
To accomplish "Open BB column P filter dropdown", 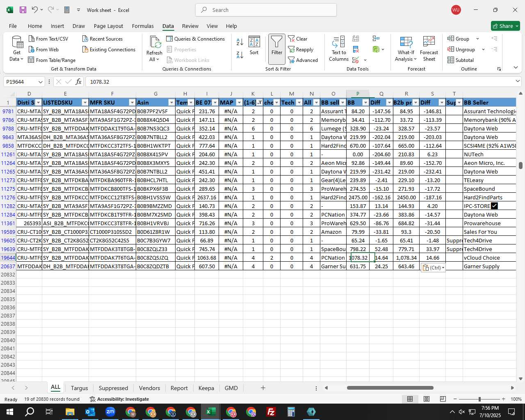I will pos(365,103).
